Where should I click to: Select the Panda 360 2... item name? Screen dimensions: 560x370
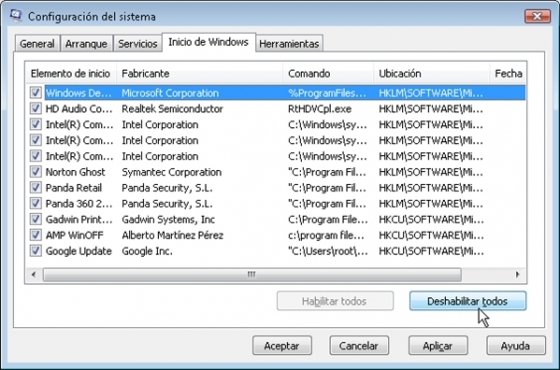(x=79, y=204)
